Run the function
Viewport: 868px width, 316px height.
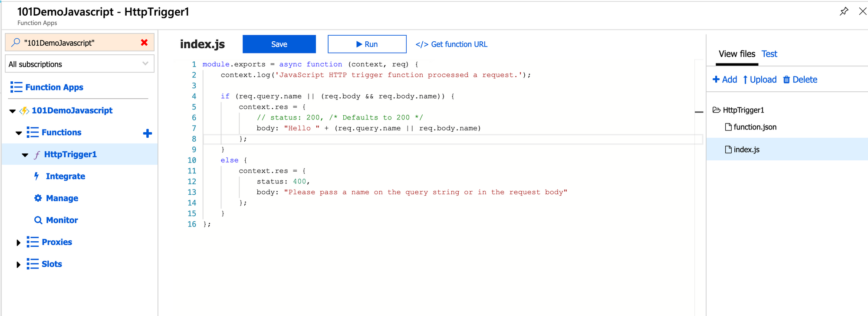pyautogui.click(x=367, y=44)
